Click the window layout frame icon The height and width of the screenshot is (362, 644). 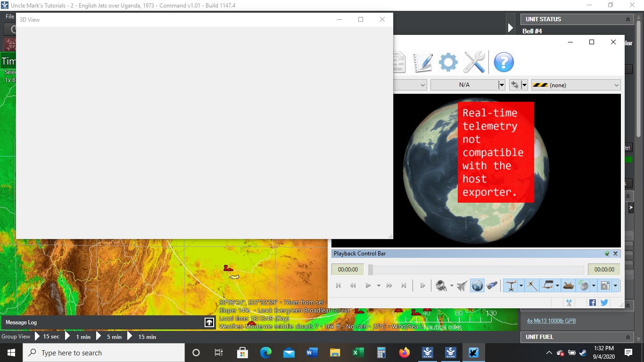pyautogui.click(x=605, y=286)
